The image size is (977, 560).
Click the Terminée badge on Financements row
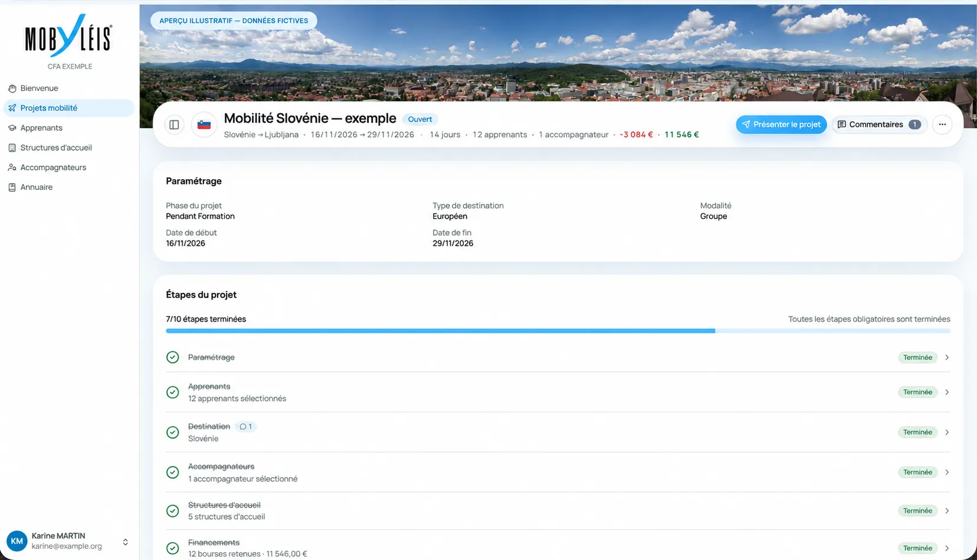point(917,549)
